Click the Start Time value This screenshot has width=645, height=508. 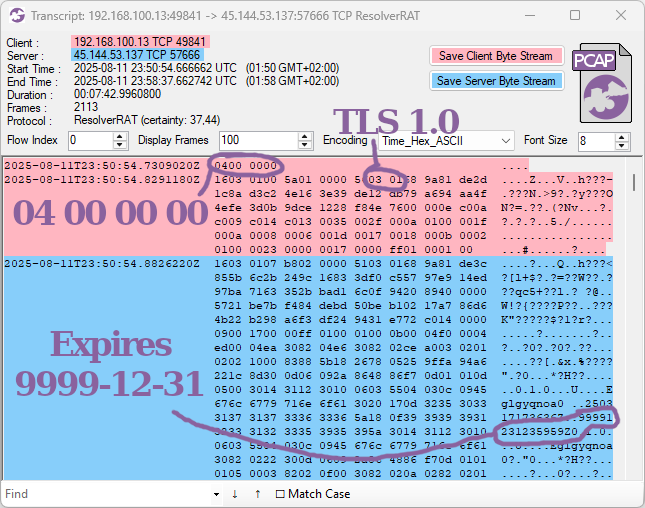point(206,68)
